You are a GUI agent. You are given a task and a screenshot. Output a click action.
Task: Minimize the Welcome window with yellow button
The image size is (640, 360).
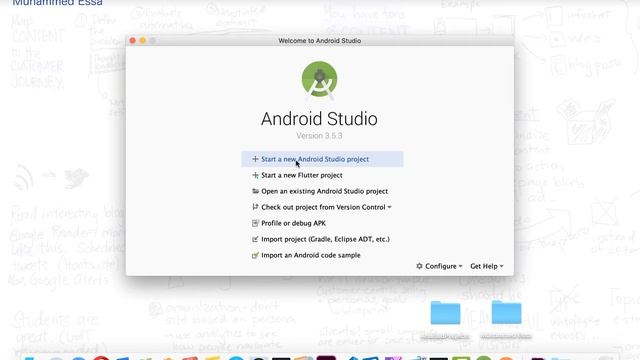coord(142,40)
